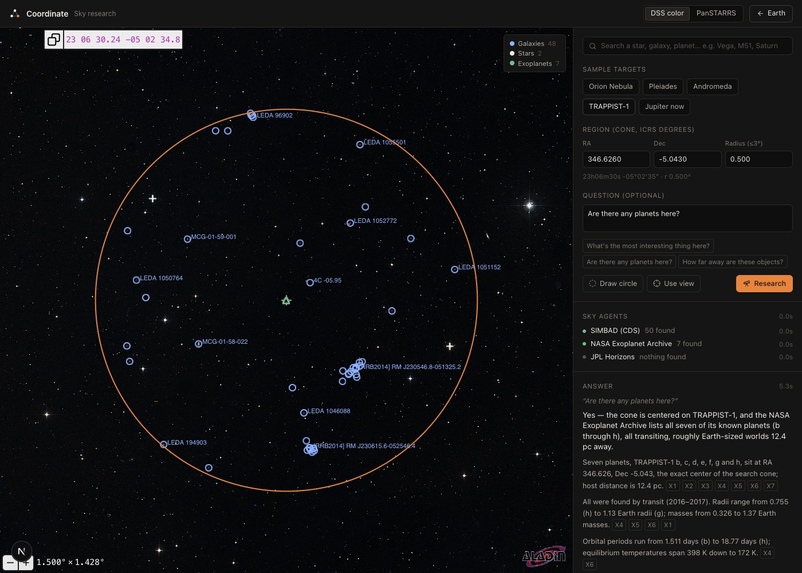Open the NASA Exoplanet Archive agent result
Viewport: 802px width, 573px height.
tap(687, 344)
